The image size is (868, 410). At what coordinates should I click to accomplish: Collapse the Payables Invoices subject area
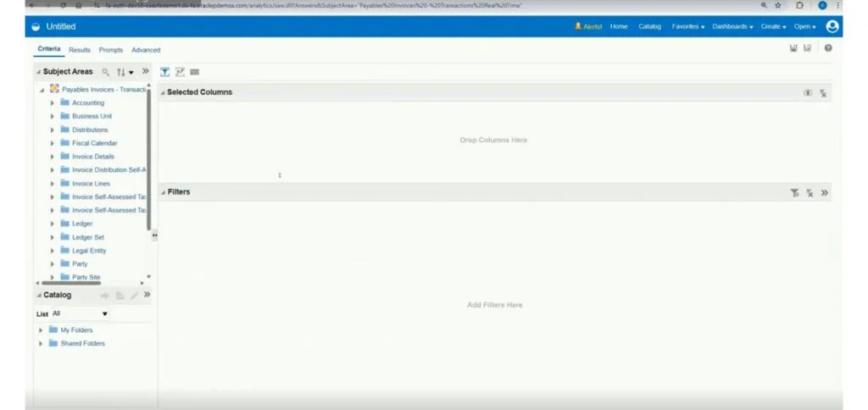tap(42, 90)
